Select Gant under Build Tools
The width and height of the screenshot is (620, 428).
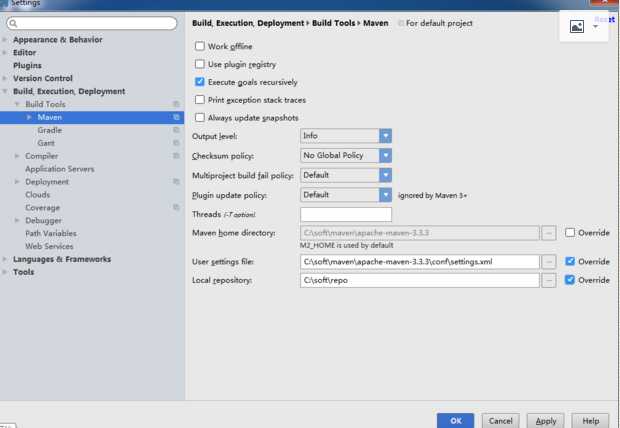[x=46, y=143]
